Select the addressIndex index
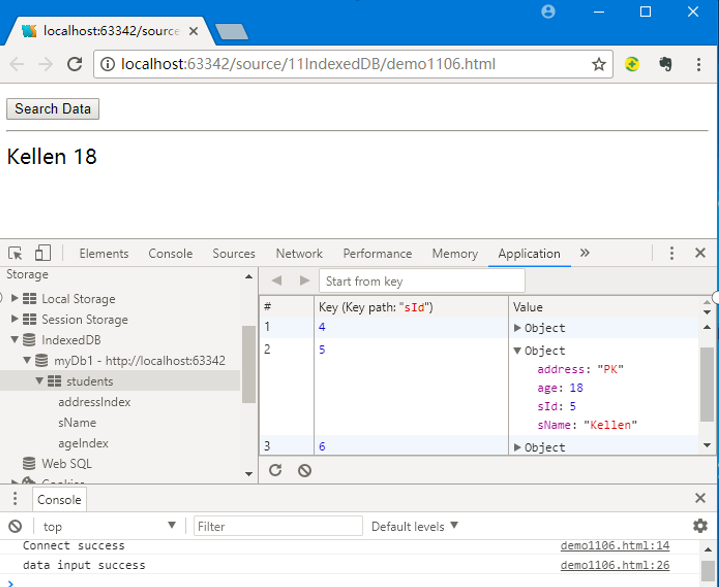Viewport: 719px width, 587px height. pos(94,402)
